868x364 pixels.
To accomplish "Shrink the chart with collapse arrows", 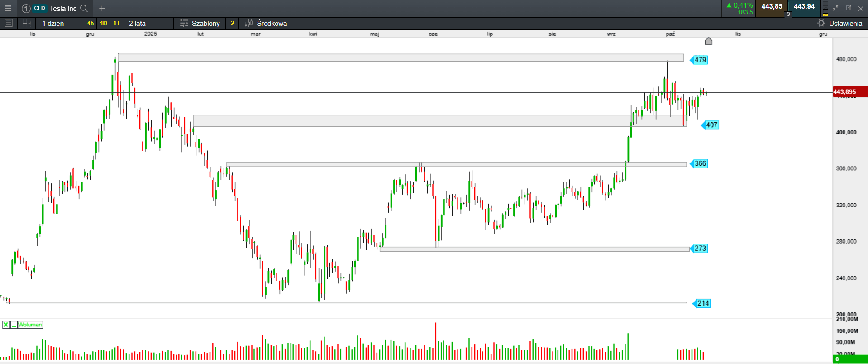I will [835, 8].
